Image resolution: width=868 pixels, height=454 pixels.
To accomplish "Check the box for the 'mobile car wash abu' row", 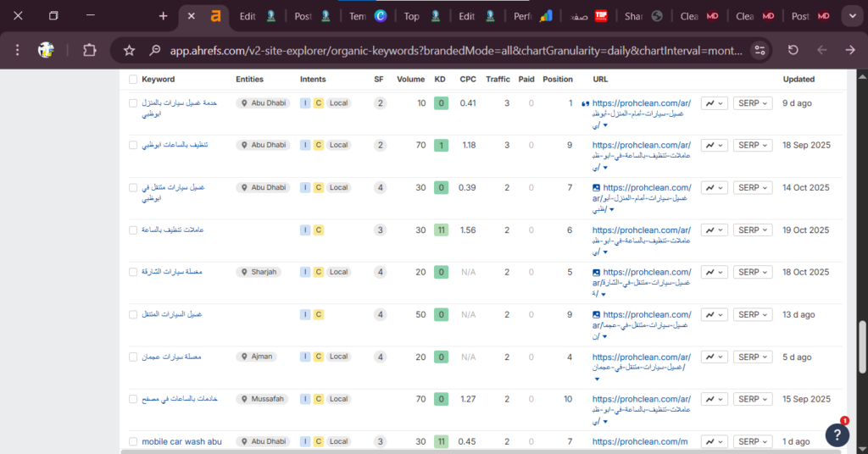I will [x=133, y=441].
